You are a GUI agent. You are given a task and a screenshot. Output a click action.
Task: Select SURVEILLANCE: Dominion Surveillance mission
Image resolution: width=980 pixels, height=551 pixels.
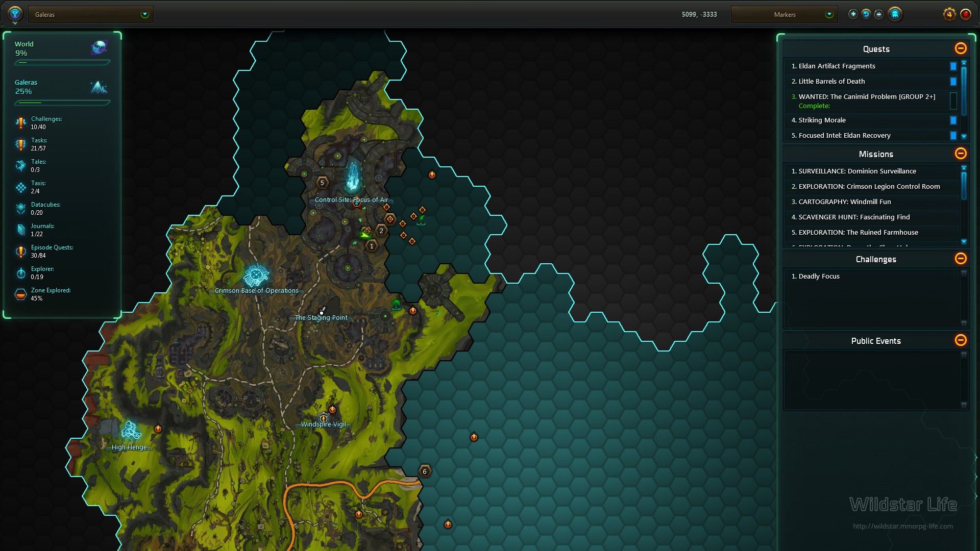click(871, 171)
